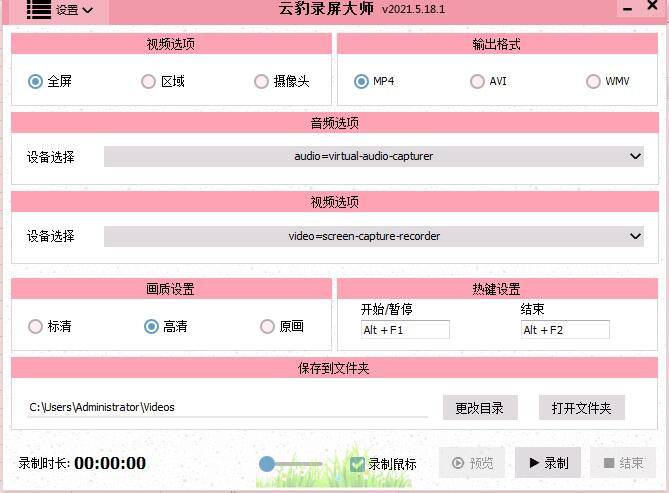Select 标清 standard quality

(35, 327)
